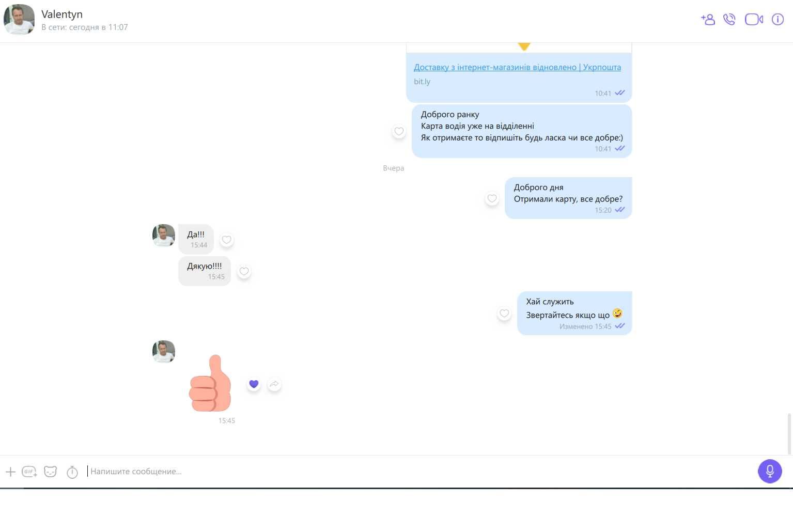Open the GIF picker

click(29, 472)
